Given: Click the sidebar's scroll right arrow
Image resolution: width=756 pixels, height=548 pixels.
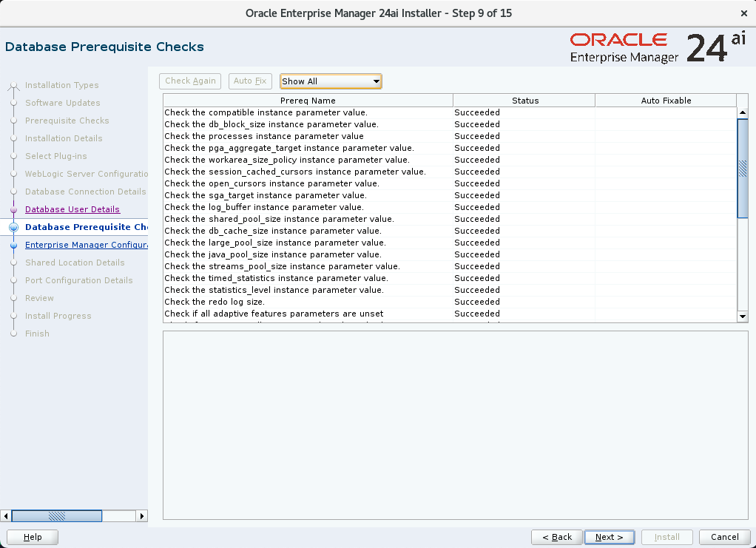Looking at the screenshot, I should coord(142,515).
